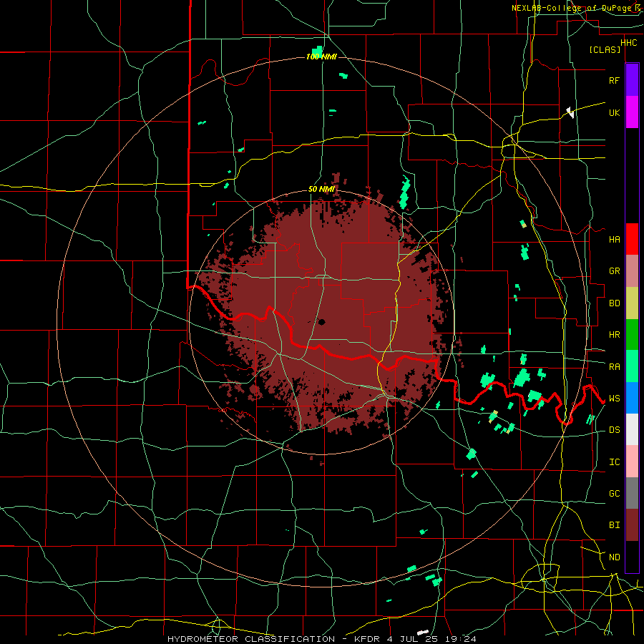Click the RF legend label

point(614,80)
